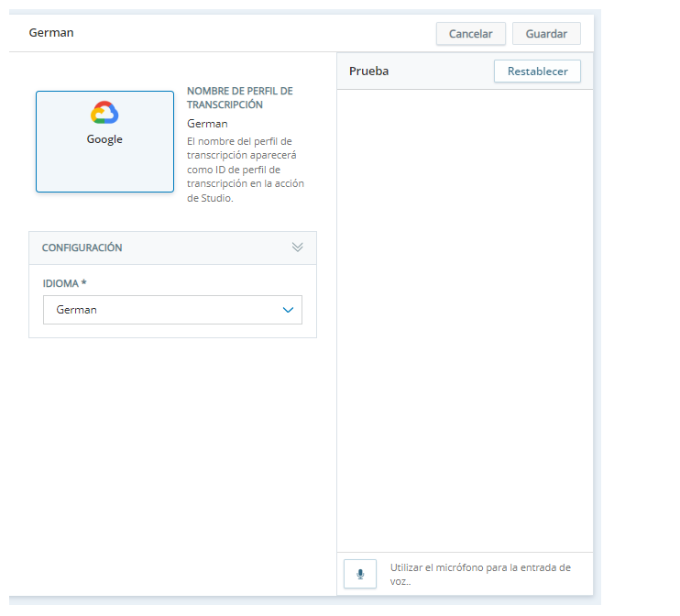The image size is (680, 616).
Task: Save the profile with Guardar
Action: (x=546, y=34)
